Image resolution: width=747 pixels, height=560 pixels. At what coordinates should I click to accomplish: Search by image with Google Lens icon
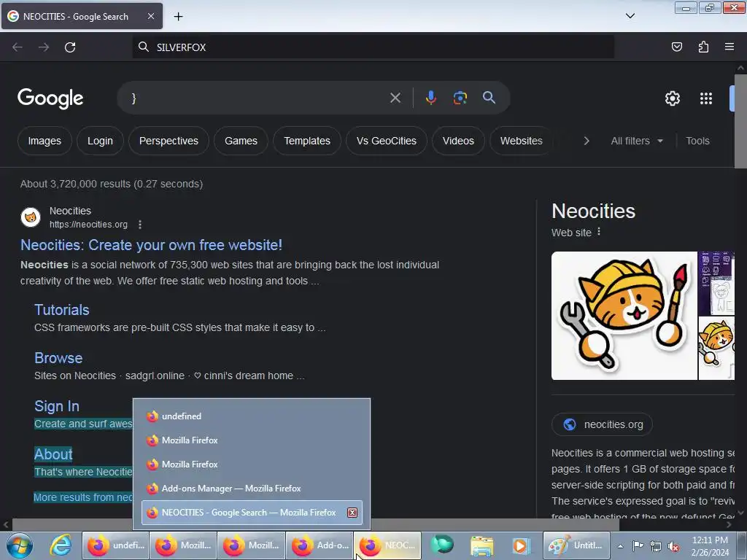tap(460, 98)
